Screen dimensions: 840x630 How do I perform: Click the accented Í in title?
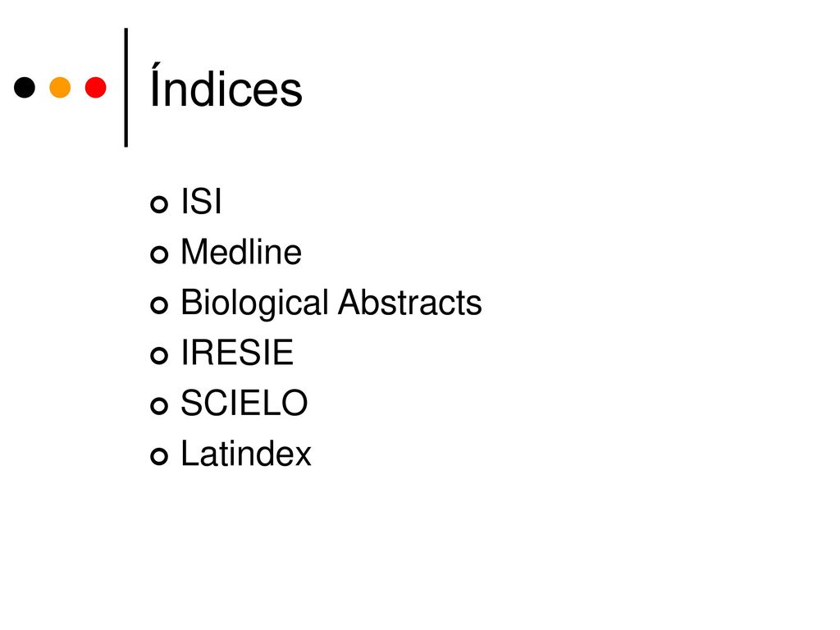[156, 85]
